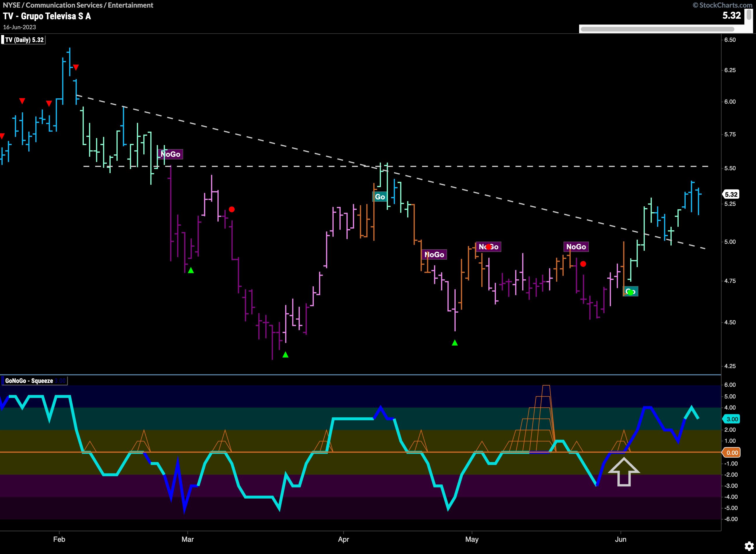Viewport: 756px width, 554px height.
Task: Click the red dot marker in early March
Action: [x=232, y=210]
